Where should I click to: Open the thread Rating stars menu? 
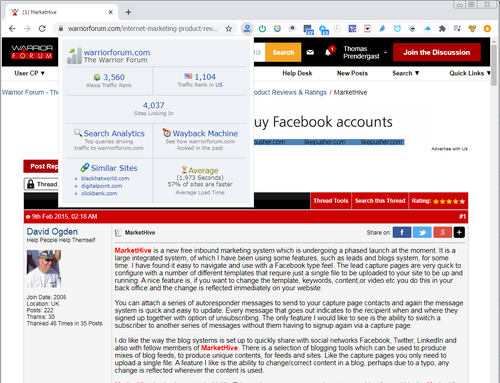click(438, 201)
